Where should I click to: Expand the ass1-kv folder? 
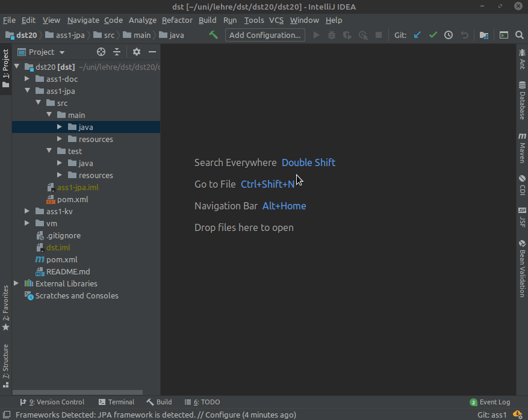click(27, 211)
